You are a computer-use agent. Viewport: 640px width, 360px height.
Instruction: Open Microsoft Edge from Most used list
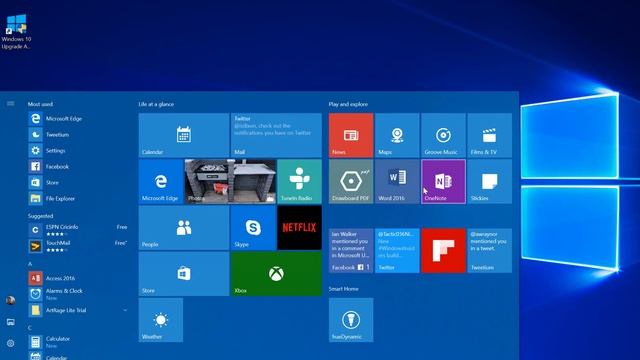pyautogui.click(x=78, y=118)
